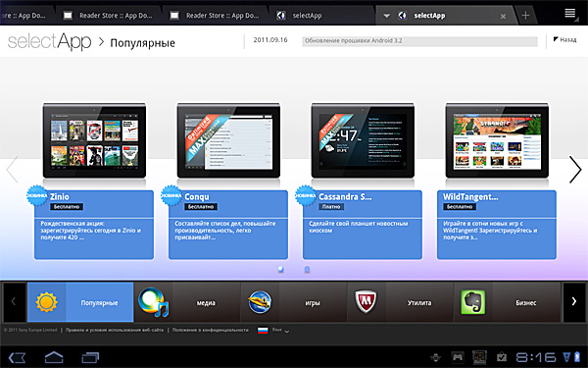Click the Назад back link
This screenshot has height=368, width=588.
565,39
